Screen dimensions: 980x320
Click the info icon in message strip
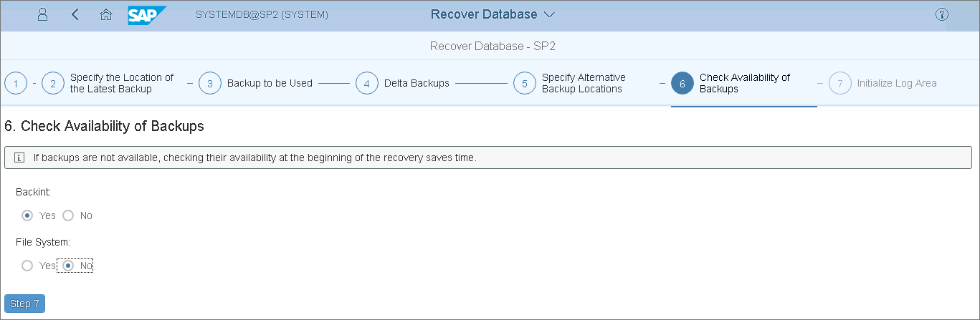(x=19, y=157)
